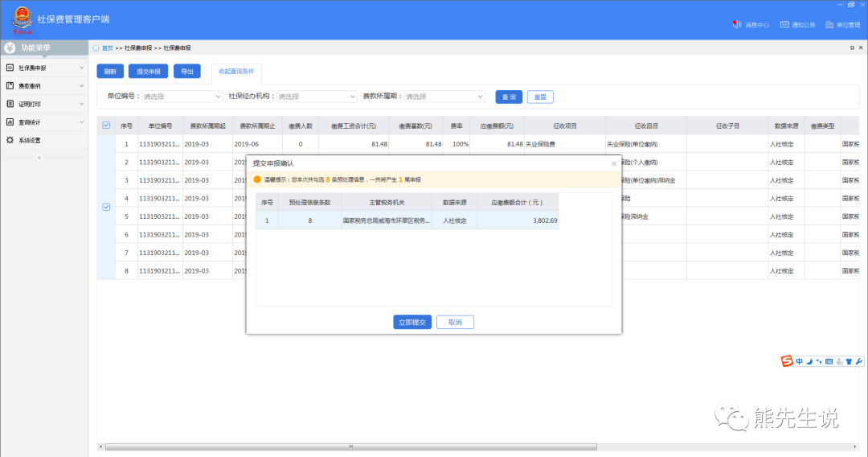
Task: Click the Sogou input method S icon
Action: pyautogui.click(x=787, y=361)
